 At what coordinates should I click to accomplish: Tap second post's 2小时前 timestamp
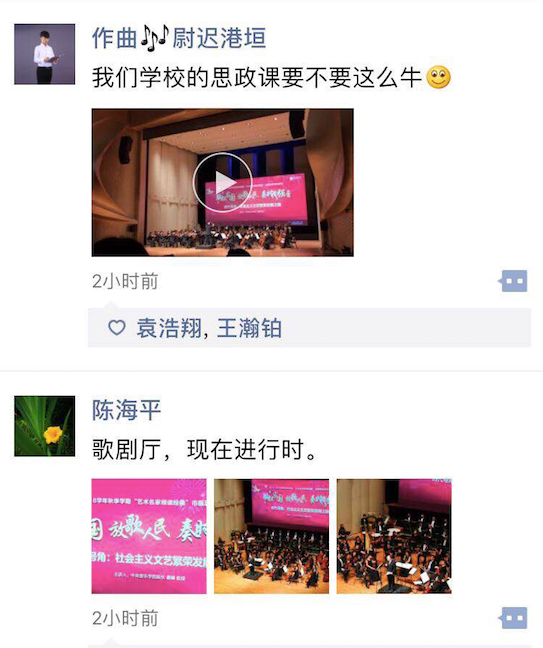point(125,618)
